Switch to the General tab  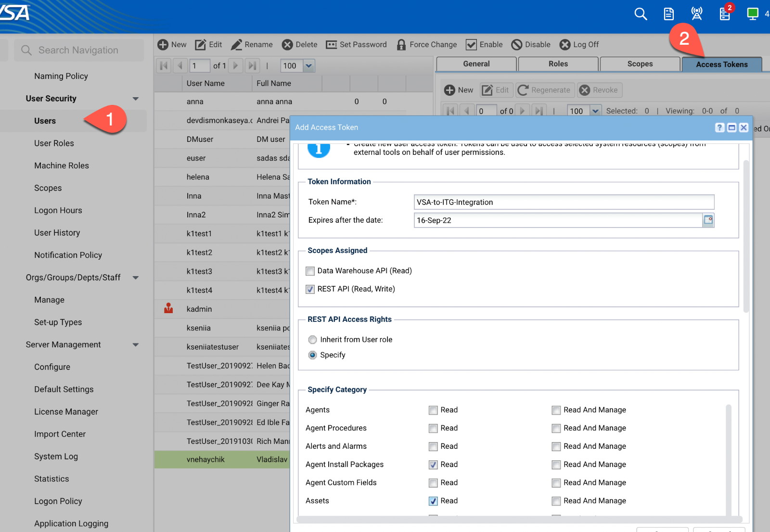point(476,64)
